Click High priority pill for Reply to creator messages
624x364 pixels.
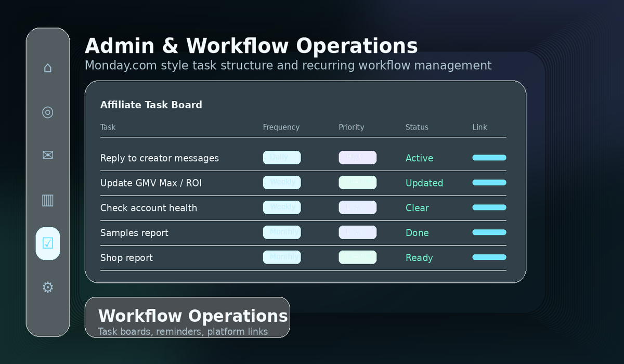pyautogui.click(x=358, y=158)
